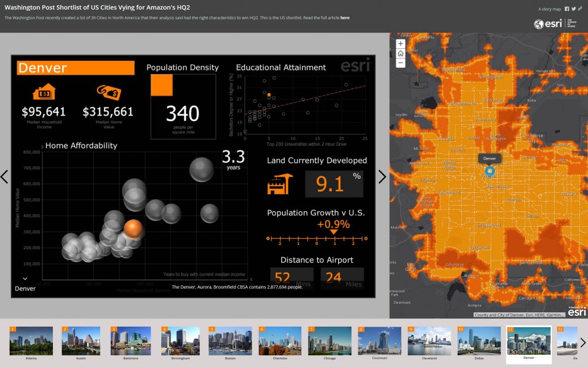The width and height of the screenshot is (588, 368).
Task: Share story map on Twitter
Action: pyautogui.click(x=574, y=9)
